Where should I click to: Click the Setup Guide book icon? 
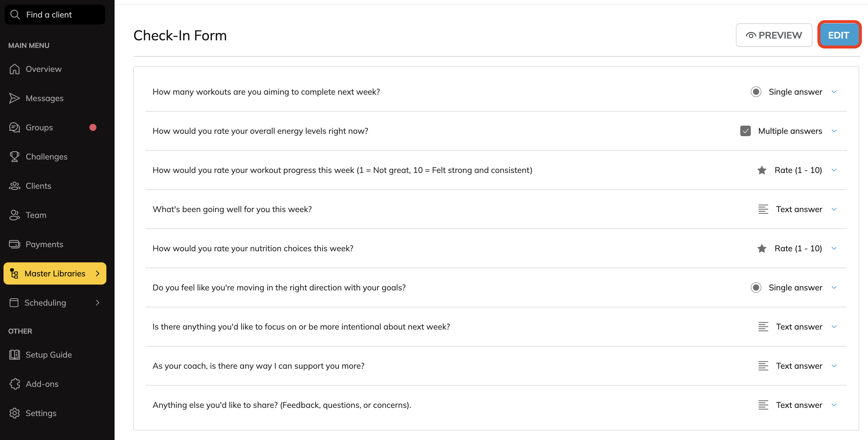15,355
